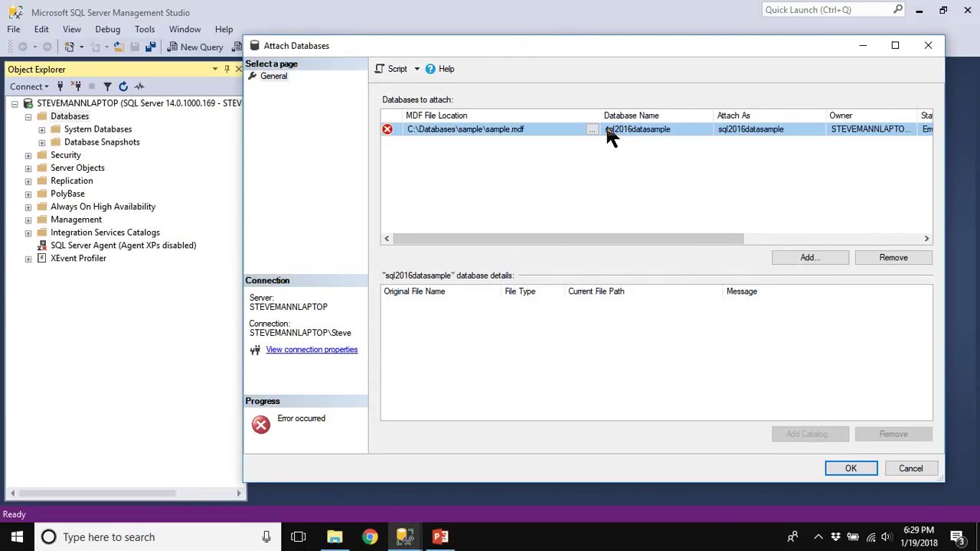Click the Open File toolbar icon

[119, 47]
